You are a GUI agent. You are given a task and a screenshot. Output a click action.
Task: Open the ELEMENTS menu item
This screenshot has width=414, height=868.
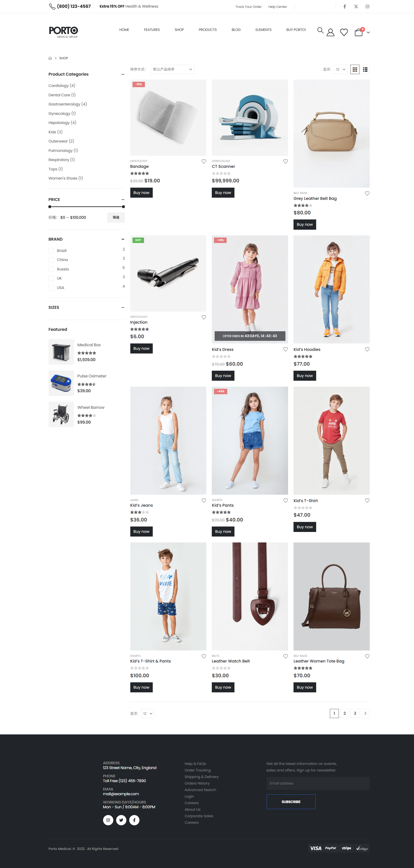point(263,30)
